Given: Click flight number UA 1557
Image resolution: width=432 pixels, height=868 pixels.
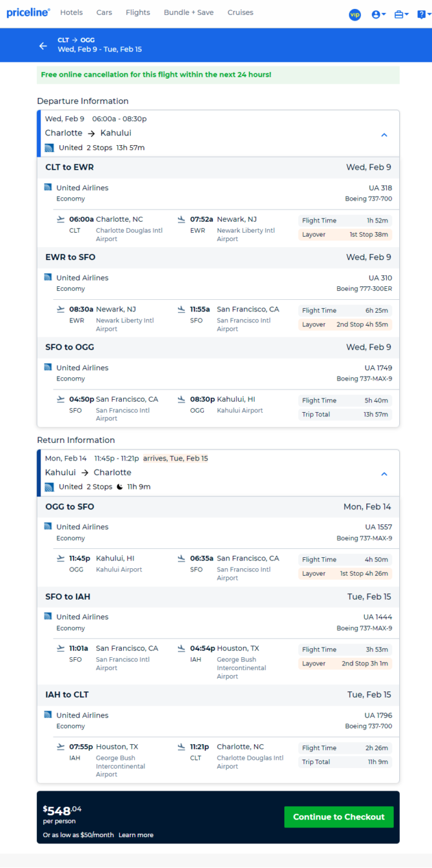Looking at the screenshot, I should point(378,527).
